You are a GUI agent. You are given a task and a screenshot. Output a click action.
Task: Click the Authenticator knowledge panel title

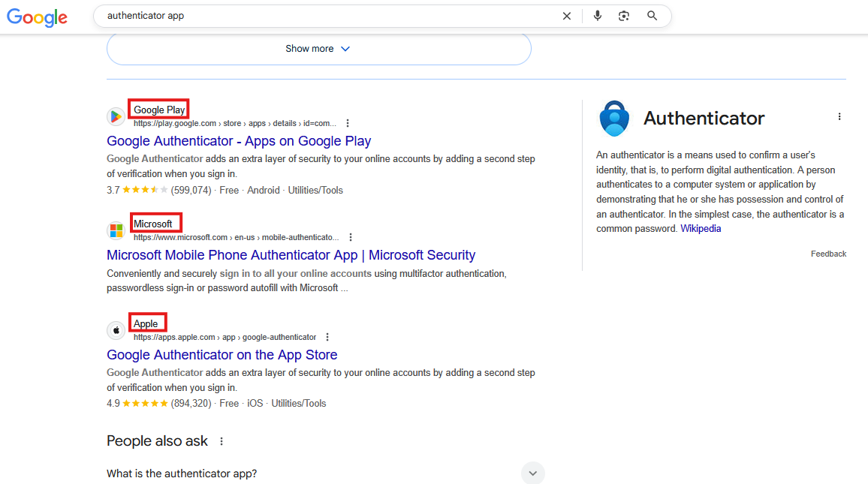pyautogui.click(x=704, y=118)
